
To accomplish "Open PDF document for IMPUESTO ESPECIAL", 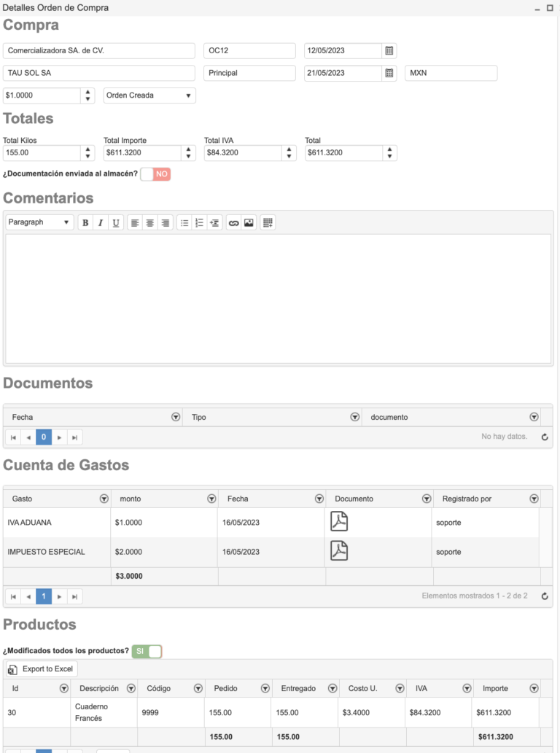I will tap(339, 551).
